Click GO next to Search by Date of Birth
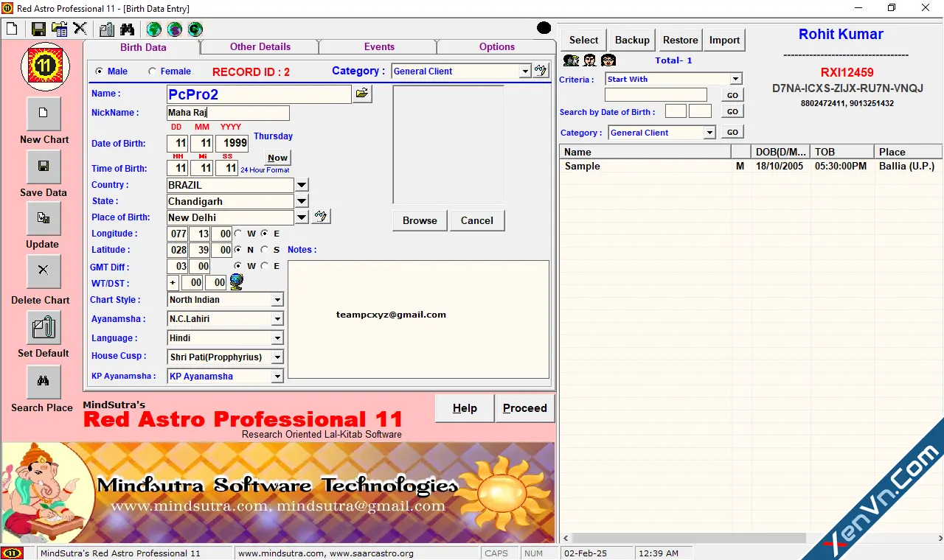 tap(732, 111)
